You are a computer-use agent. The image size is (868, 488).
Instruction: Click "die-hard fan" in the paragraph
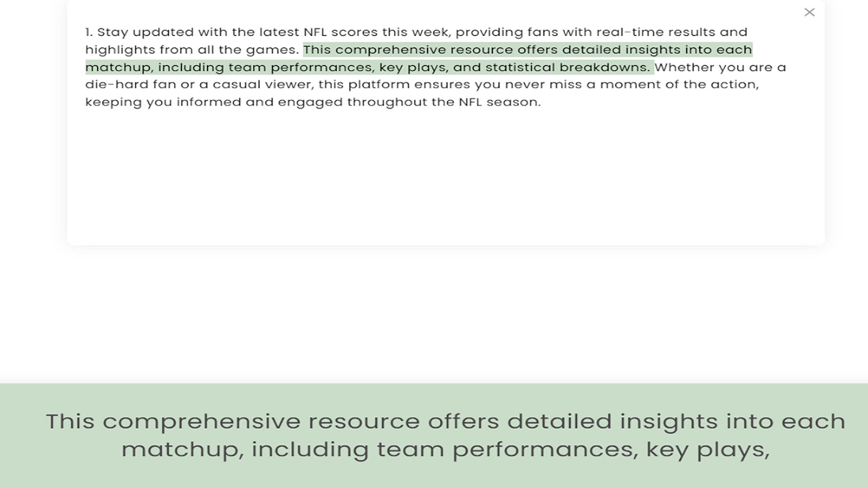click(130, 84)
